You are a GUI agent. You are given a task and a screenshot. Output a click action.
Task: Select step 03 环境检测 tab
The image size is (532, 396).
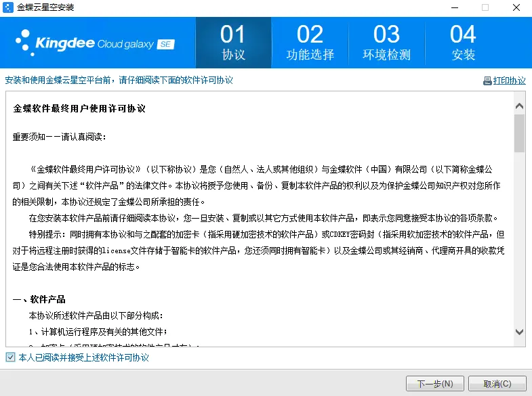(x=386, y=43)
